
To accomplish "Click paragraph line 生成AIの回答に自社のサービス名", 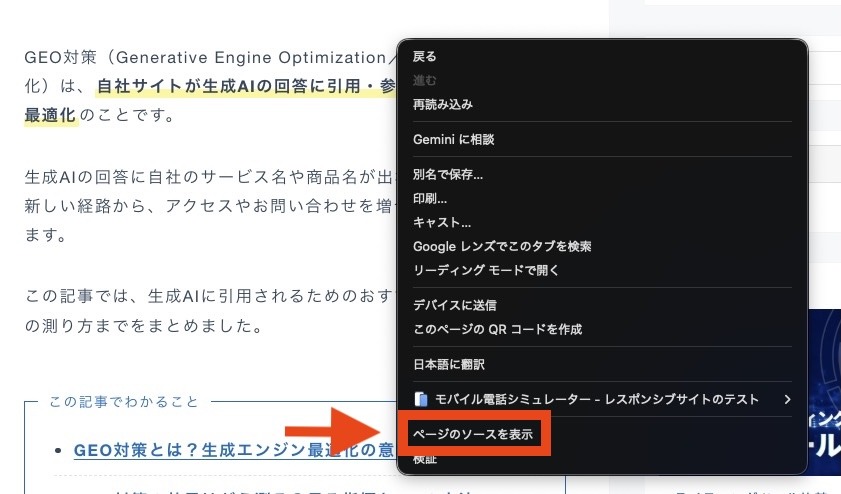I will coord(209,177).
